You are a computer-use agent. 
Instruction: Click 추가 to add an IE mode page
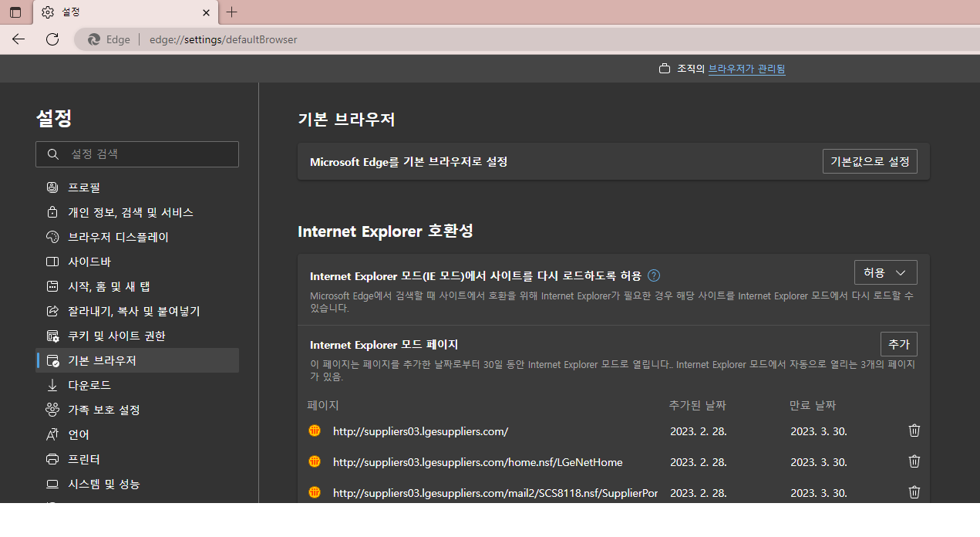pos(899,344)
